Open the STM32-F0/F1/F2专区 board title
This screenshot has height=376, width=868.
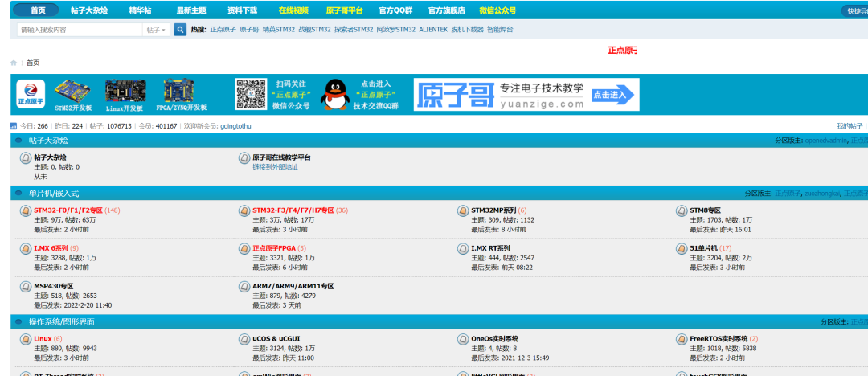[x=68, y=210]
